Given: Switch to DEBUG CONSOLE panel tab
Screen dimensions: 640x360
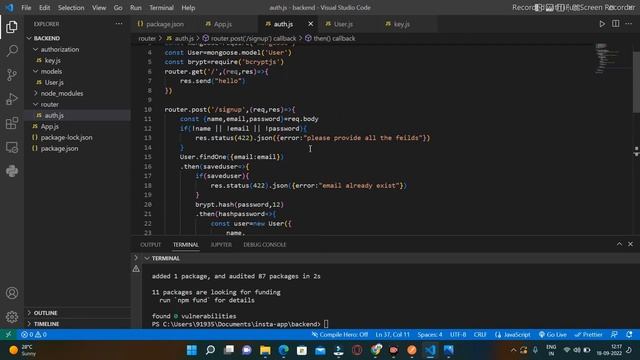Looking at the screenshot, I should point(264,244).
